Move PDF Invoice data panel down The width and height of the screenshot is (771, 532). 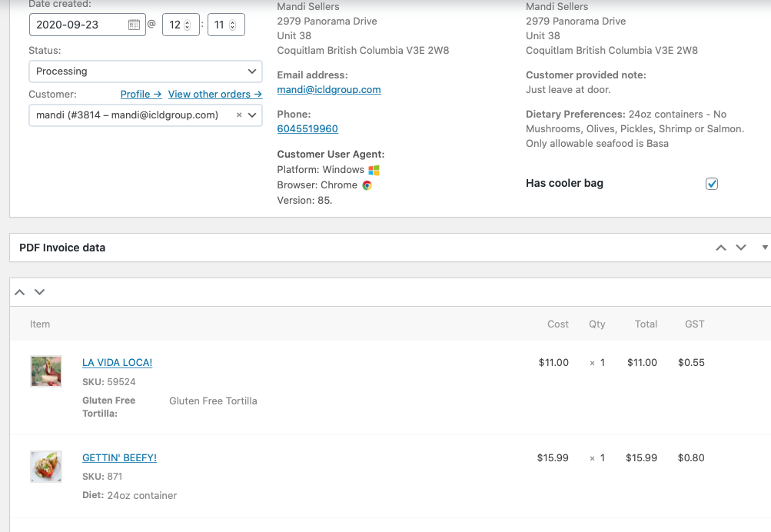click(741, 248)
